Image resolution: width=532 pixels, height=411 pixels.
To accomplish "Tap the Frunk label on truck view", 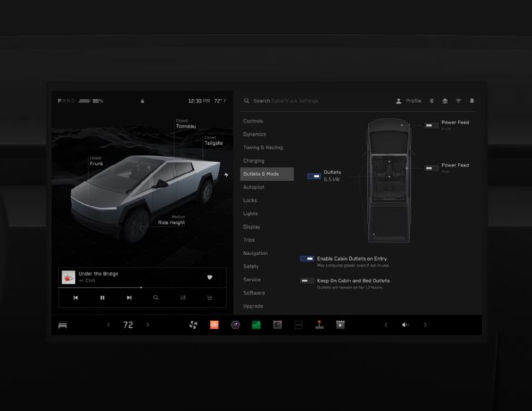I will (96, 164).
